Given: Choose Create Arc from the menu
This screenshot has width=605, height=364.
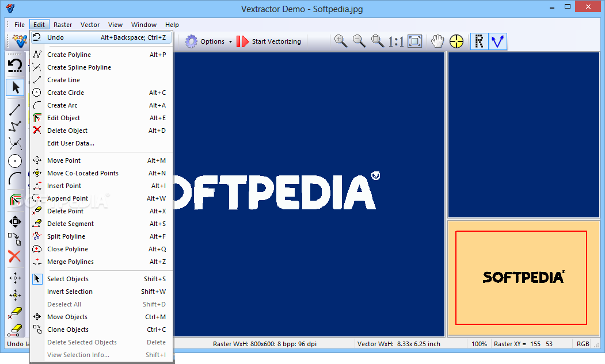Looking at the screenshot, I should pyautogui.click(x=101, y=105).
